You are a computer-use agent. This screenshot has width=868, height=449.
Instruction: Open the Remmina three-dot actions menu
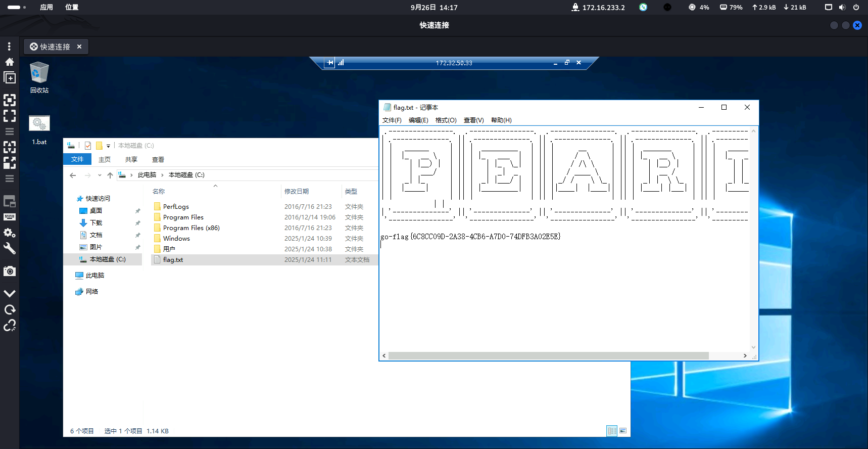point(9,47)
